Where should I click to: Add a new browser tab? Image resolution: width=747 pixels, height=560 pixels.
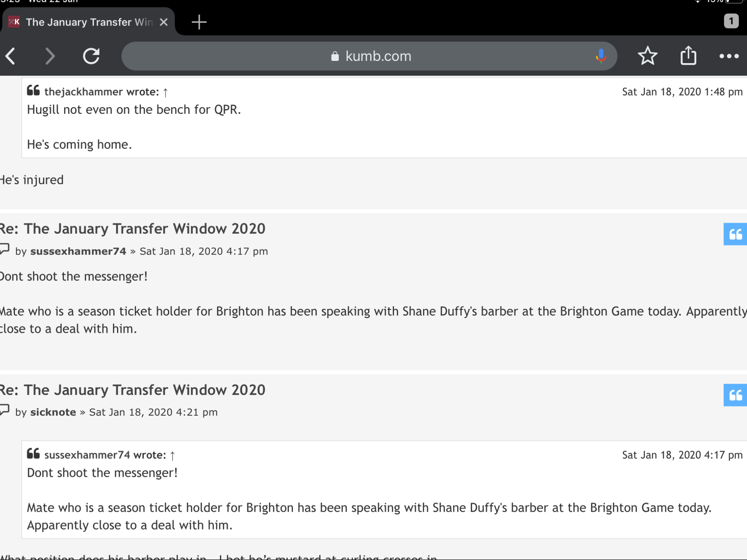click(x=199, y=22)
